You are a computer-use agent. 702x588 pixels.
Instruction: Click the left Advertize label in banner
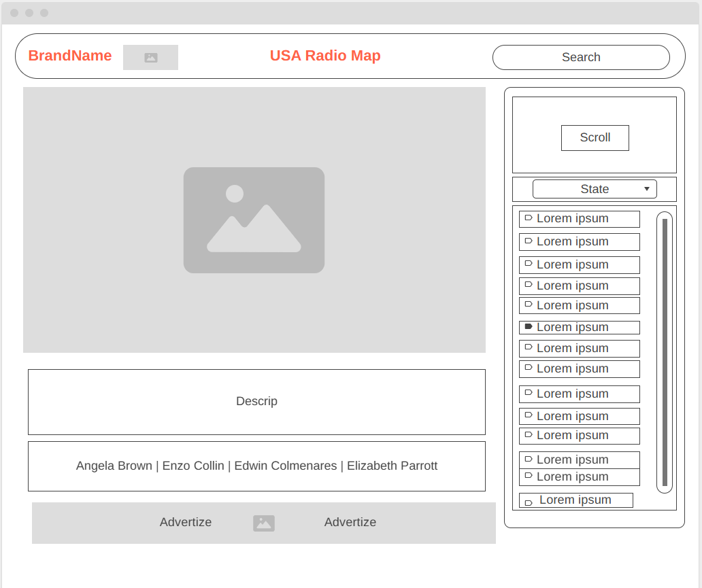186,522
